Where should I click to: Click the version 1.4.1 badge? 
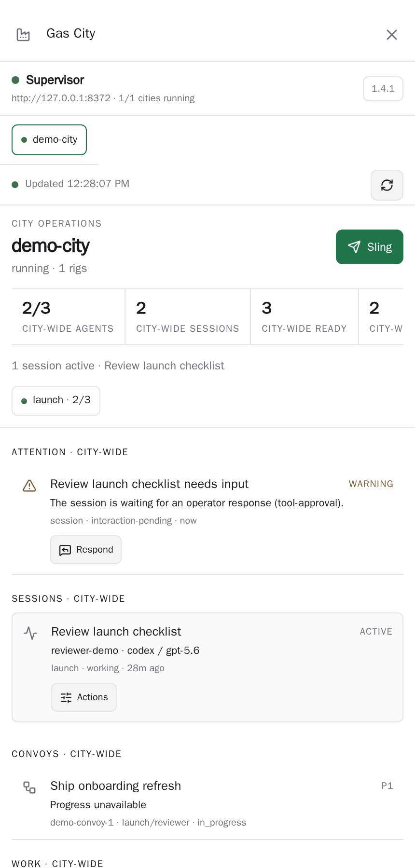coord(383,89)
